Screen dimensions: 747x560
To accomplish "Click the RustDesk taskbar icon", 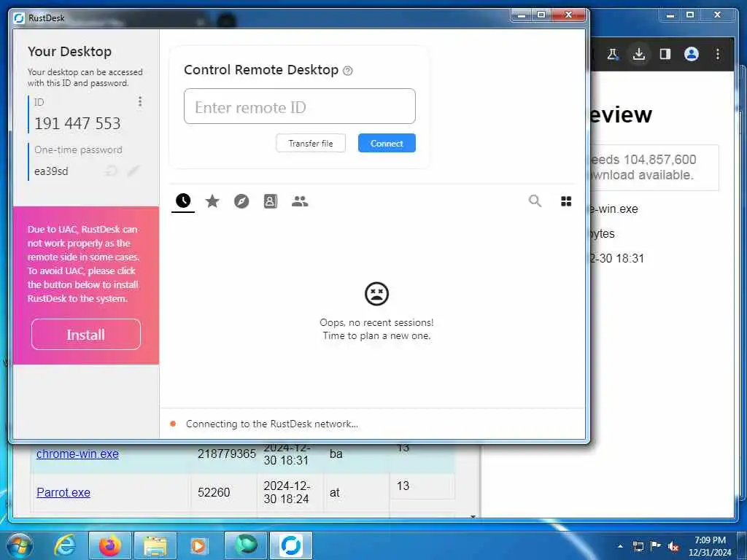I will coord(291,545).
